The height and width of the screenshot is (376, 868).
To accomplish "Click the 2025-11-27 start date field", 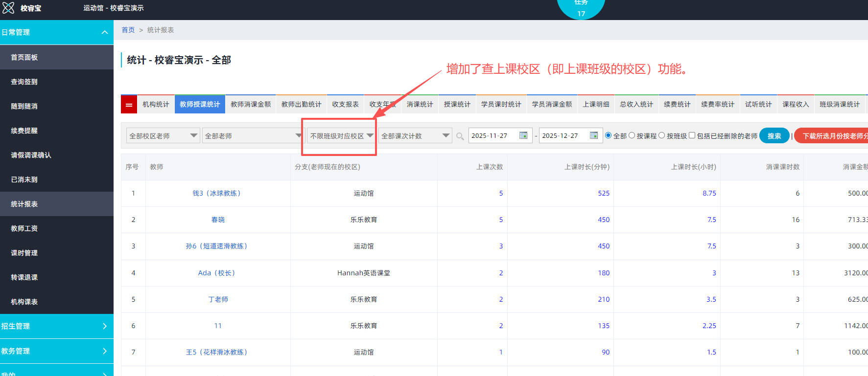I will (492, 136).
